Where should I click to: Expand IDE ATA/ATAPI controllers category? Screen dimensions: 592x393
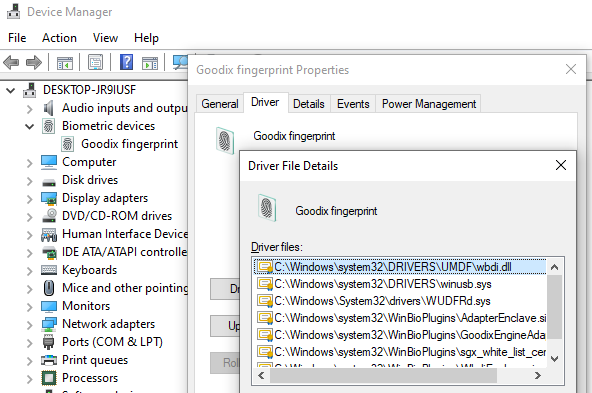(29, 253)
